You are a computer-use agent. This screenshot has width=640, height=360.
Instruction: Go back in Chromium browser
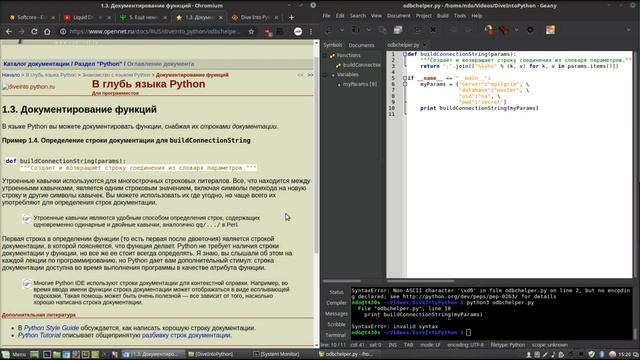9,31
